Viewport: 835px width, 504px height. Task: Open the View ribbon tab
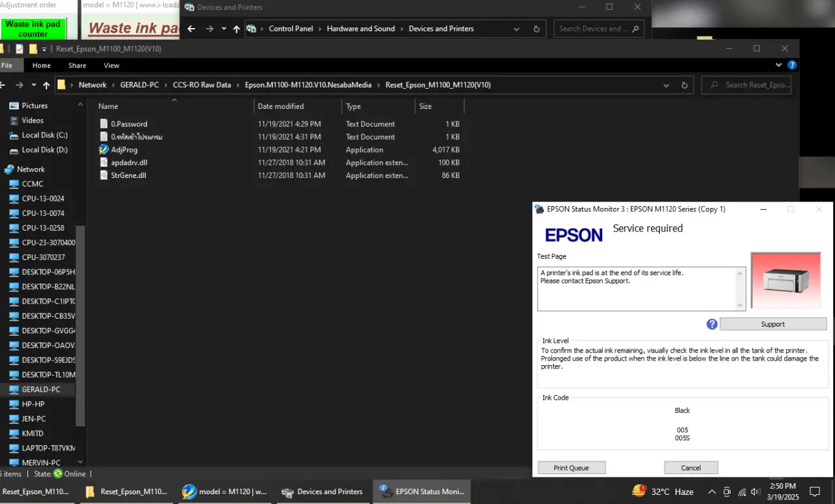tap(112, 65)
